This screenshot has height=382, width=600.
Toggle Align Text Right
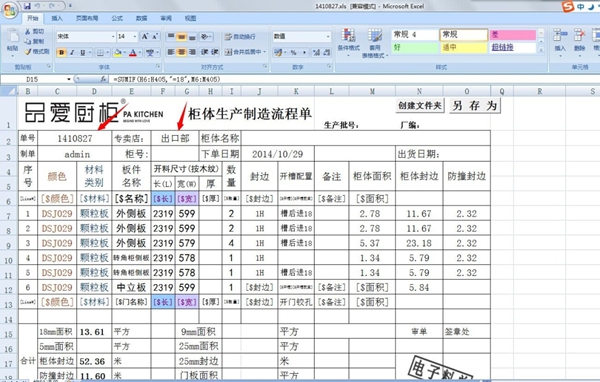(x=192, y=52)
